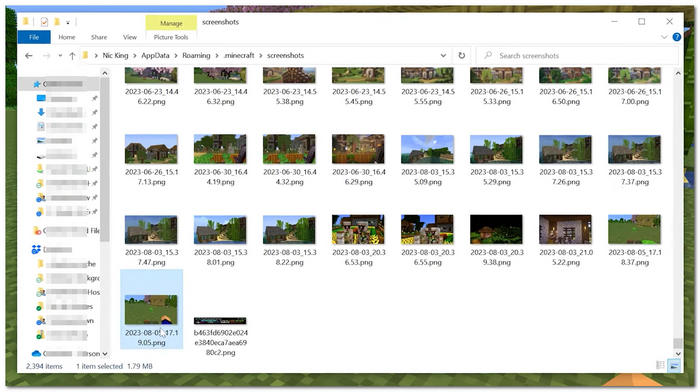Switch to details view in status bar
Viewport: 700px width, 392px height.
660,365
